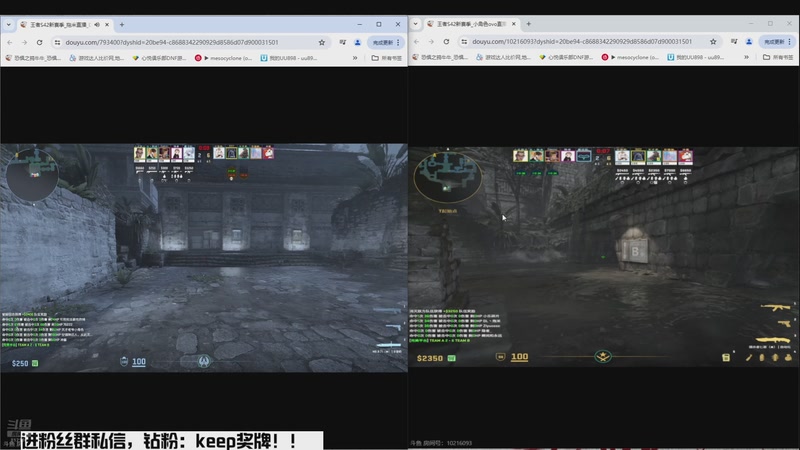The image size is (800, 450).
Task: Open 我的UU898 bookmark in the 793400 window
Action: [x=289, y=58]
